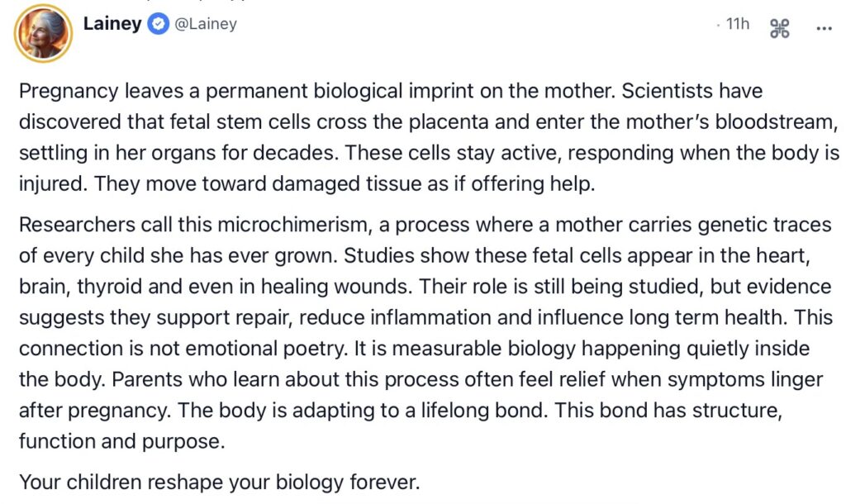Click the looped square icon beside the timestamp
The height and width of the screenshot is (504, 846).
pos(780,29)
